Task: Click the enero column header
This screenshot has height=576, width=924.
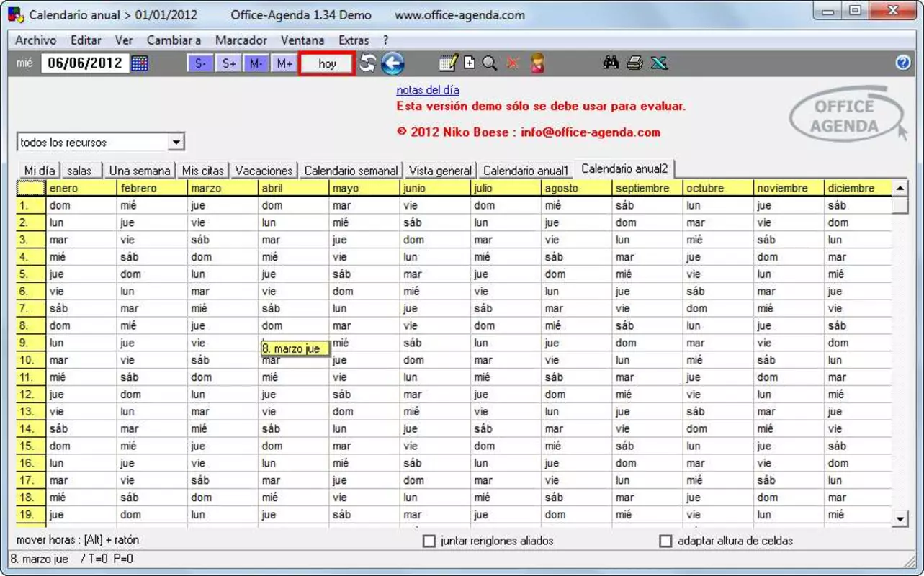Action: click(81, 188)
